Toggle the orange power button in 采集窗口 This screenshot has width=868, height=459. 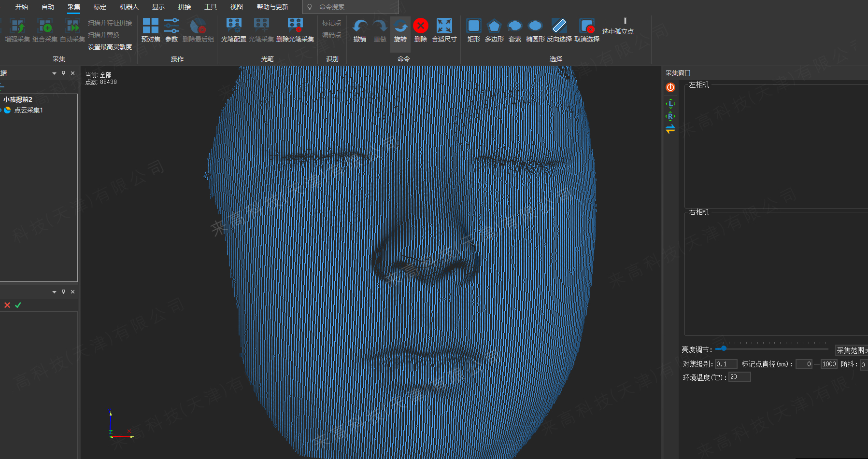[670, 87]
